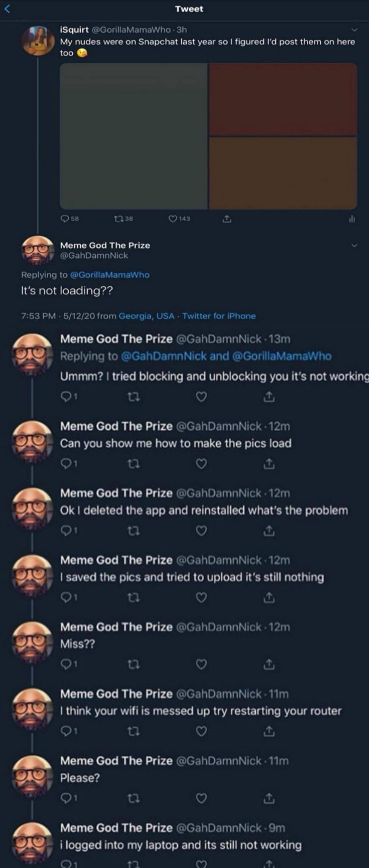
Task: Retweet the iSquirt tweet with 38 retweets
Action: (x=119, y=219)
